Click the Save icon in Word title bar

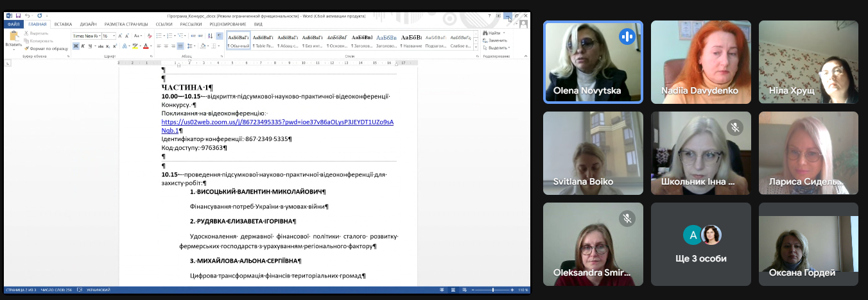coord(19,15)
